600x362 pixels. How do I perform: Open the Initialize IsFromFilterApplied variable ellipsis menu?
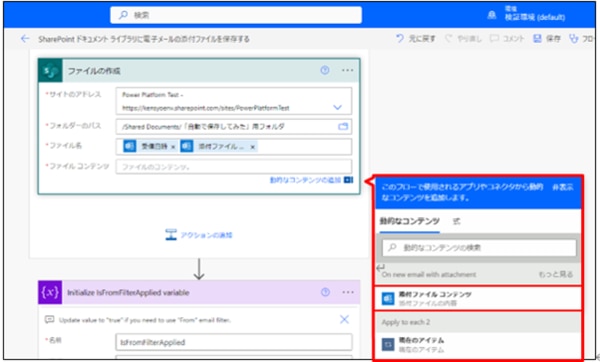point(348,292)
